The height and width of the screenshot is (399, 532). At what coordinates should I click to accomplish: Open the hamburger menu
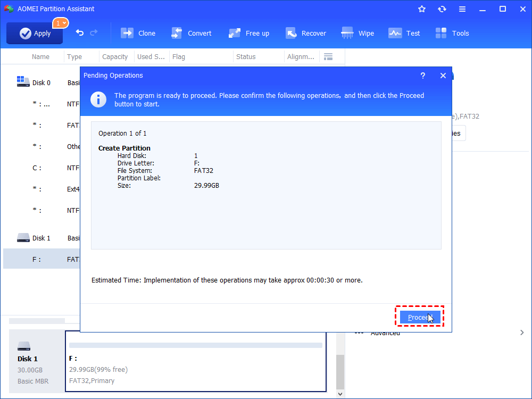462,9
